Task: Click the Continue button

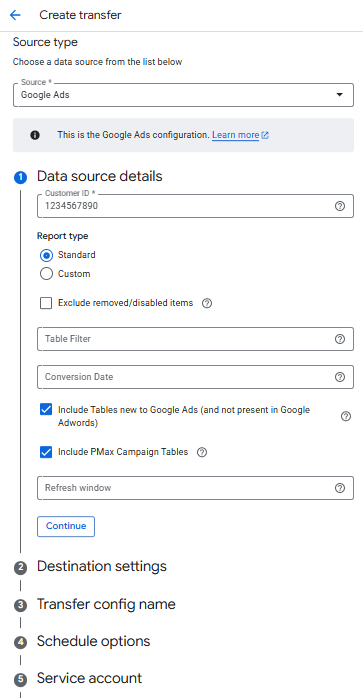Action: [x=66, y=526]
